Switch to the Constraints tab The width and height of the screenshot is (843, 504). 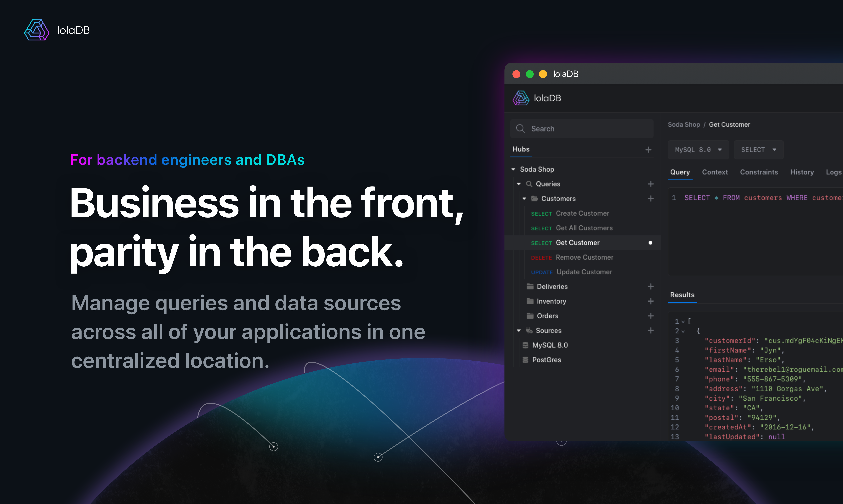759,172
